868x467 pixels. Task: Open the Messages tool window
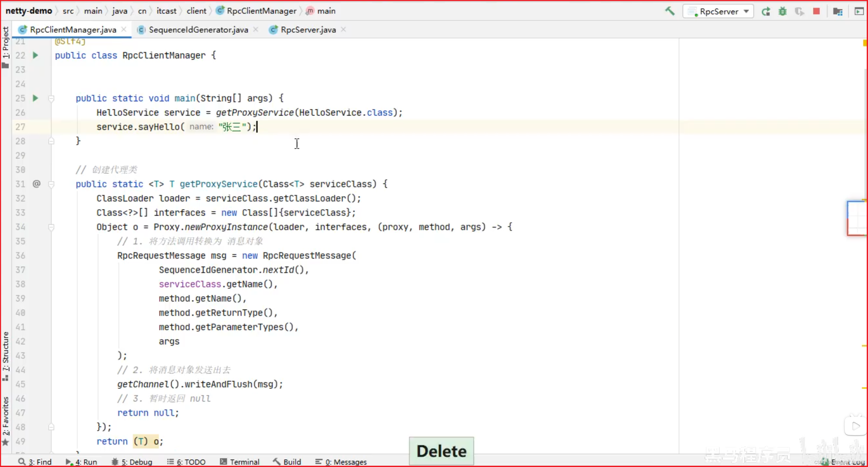point(341,462)
